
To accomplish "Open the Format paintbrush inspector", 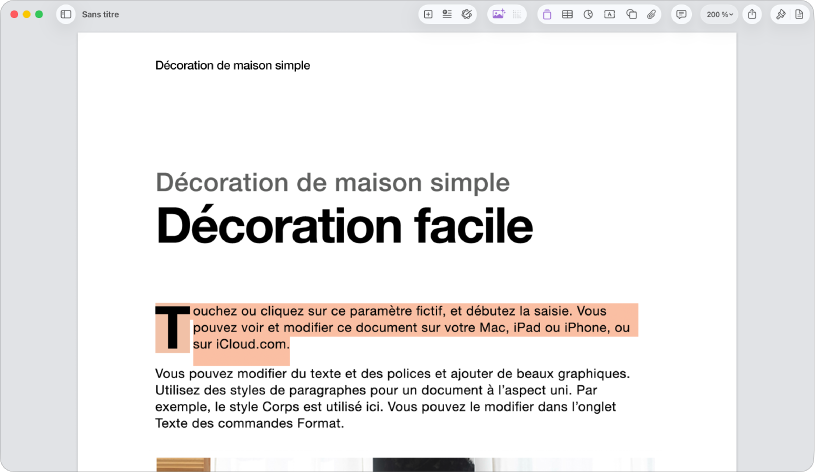I will click(781, 15).
